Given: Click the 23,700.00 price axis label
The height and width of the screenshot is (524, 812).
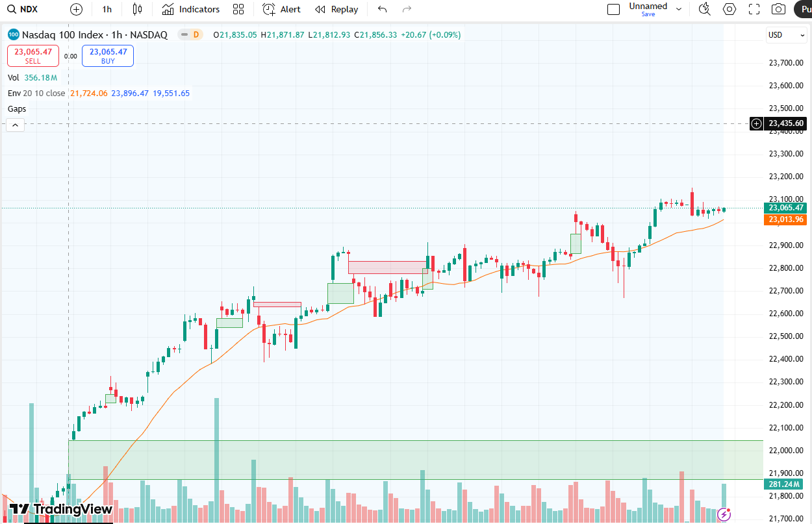Looking at the screenshot, I should click(x=786, y=62).
